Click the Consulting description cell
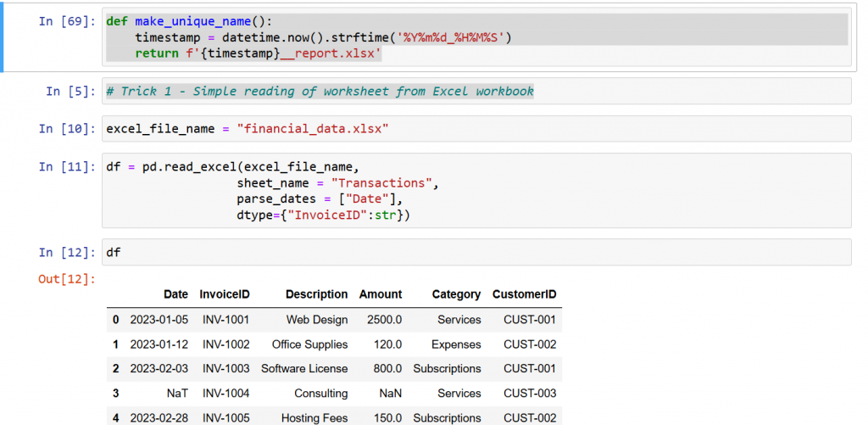Viewport: 868px width, 425px height. (x=321, y=394)
